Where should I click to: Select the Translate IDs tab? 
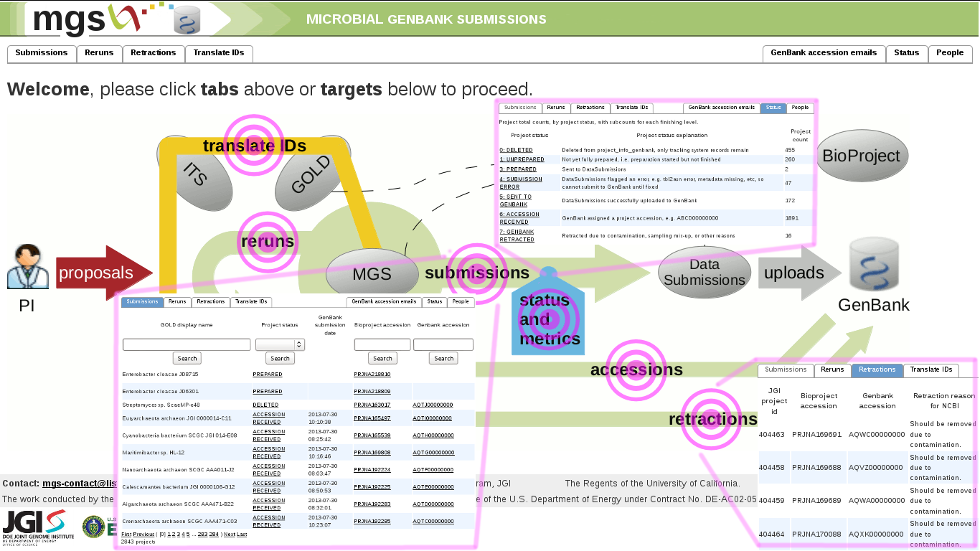point(219,53)
